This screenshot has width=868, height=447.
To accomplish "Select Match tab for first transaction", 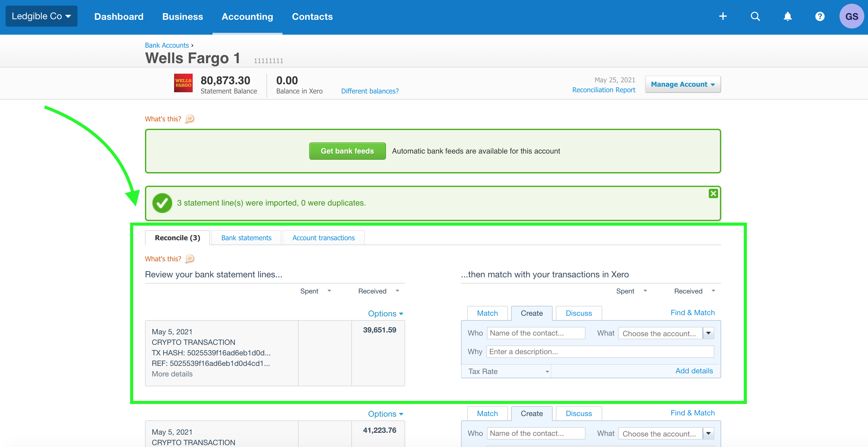I will [x=487, y=313].
